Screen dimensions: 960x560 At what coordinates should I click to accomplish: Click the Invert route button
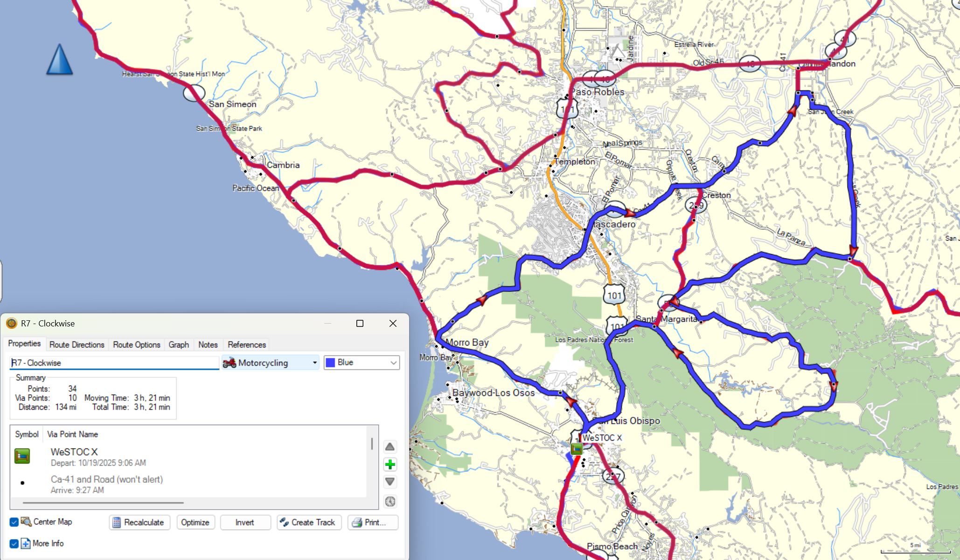pyautogui.click(x=245, y=522)
